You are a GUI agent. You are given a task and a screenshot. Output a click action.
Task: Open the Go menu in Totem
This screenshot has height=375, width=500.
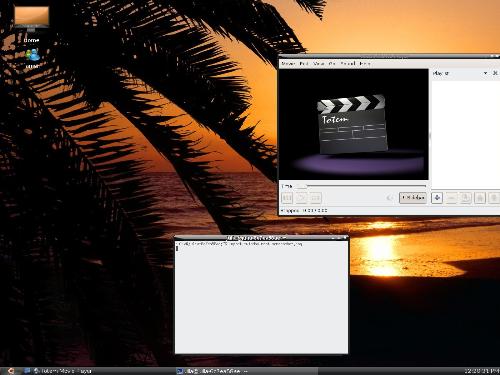332,63
